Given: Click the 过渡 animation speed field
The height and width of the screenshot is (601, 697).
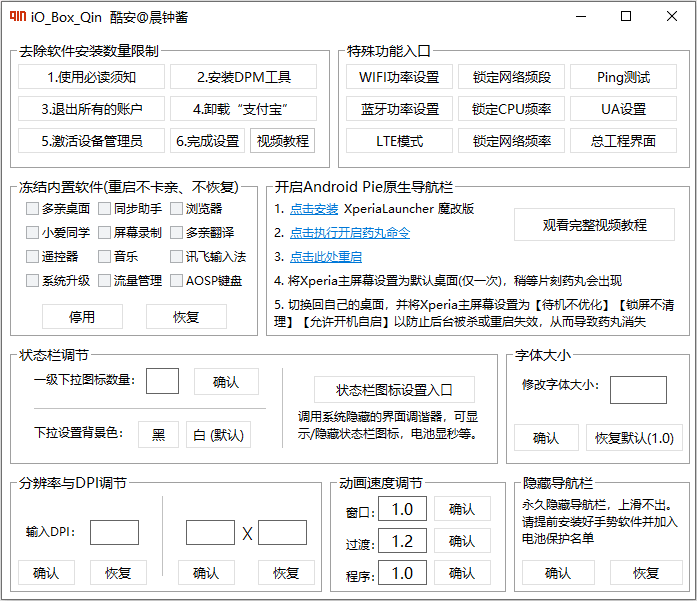Looking at the screenshot, I should (x=402, y=541).
